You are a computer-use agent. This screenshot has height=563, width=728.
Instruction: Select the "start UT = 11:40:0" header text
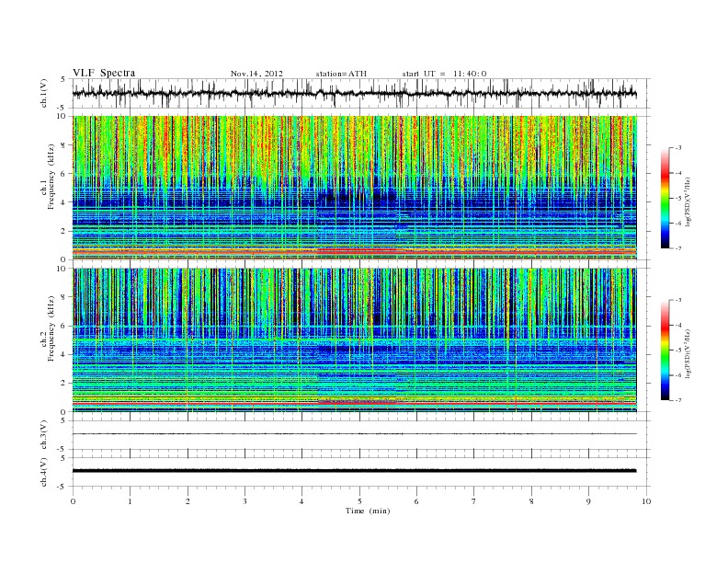coord(444,74)
